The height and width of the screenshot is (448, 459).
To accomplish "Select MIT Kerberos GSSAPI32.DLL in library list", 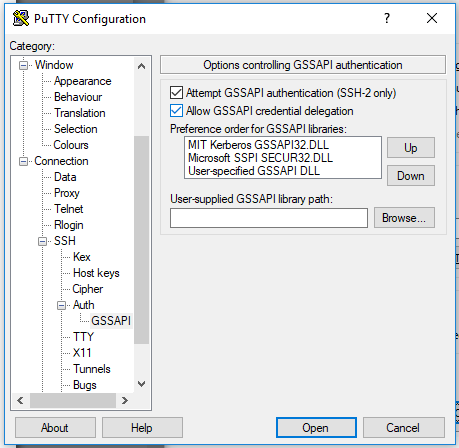I will point(258,145).
